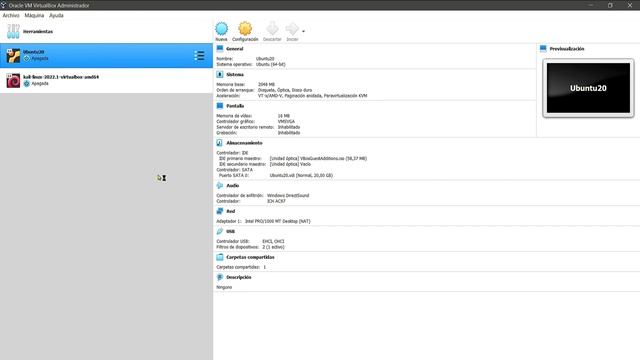This screenshot has width=640, height=360.
Task: Click the Pantalla section monitor icon
Action: 220,106
